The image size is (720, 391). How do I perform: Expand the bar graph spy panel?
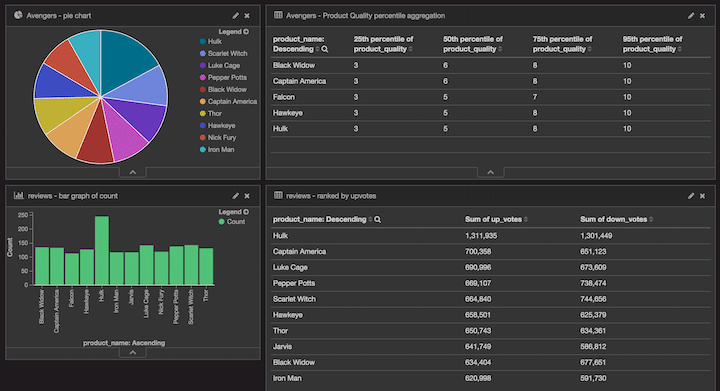click(133, 352)
